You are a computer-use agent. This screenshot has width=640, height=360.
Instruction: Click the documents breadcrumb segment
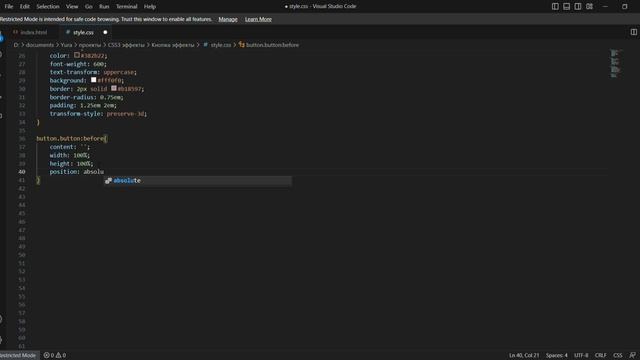tap(40, 45)
